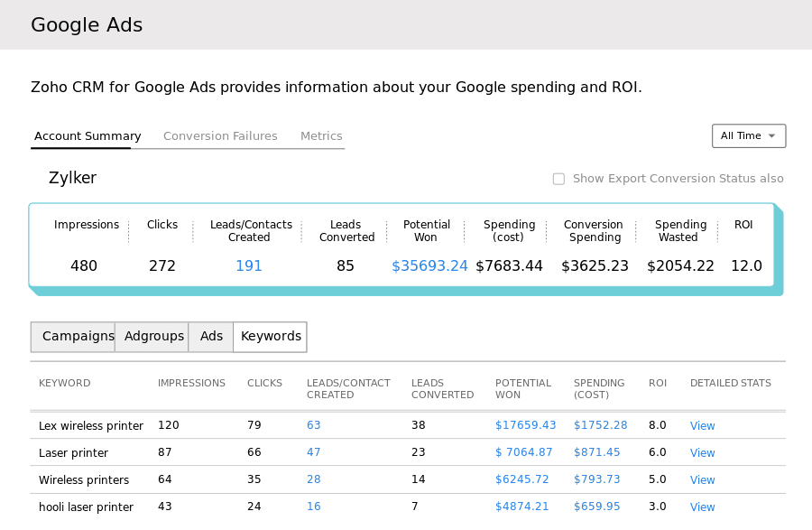
Task: Open potential won $ 7064.87 link
Action: coord(523,452)
